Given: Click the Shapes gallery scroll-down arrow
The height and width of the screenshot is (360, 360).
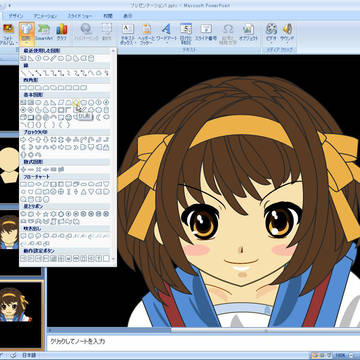Looking at the screenshot, I should click(x=113, y=259).
